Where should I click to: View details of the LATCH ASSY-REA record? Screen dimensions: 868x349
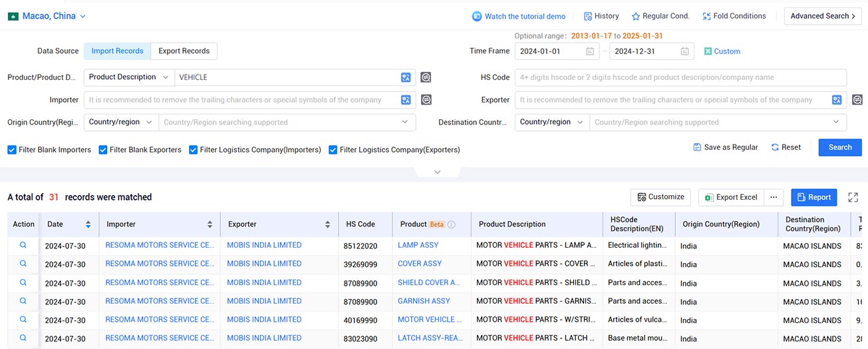[23, 338]
